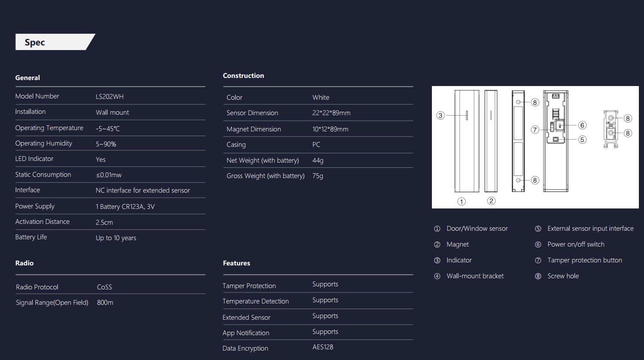Click callout number 6 in the diagram

(582, 125)
